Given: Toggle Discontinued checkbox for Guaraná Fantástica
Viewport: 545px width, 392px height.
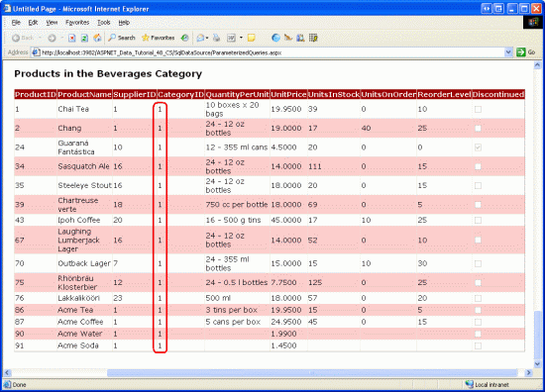Looking at the screenshot, I should 478,147.
